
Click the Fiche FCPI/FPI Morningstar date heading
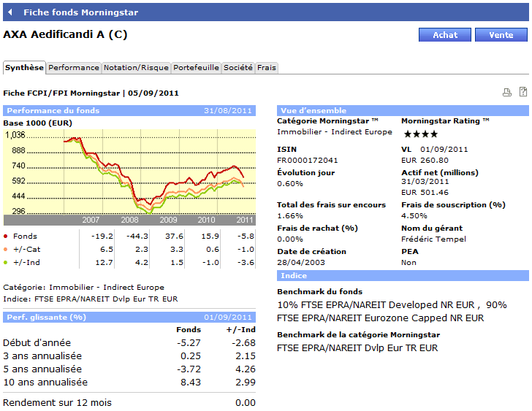(x=91, y=93)
